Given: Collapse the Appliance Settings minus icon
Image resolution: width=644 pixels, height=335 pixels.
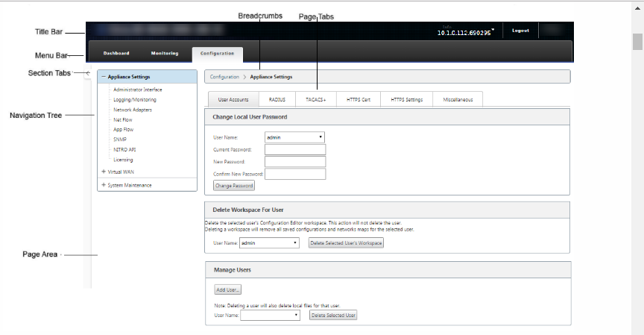Looking at the screenshot, I should click(x=104, y=76).
